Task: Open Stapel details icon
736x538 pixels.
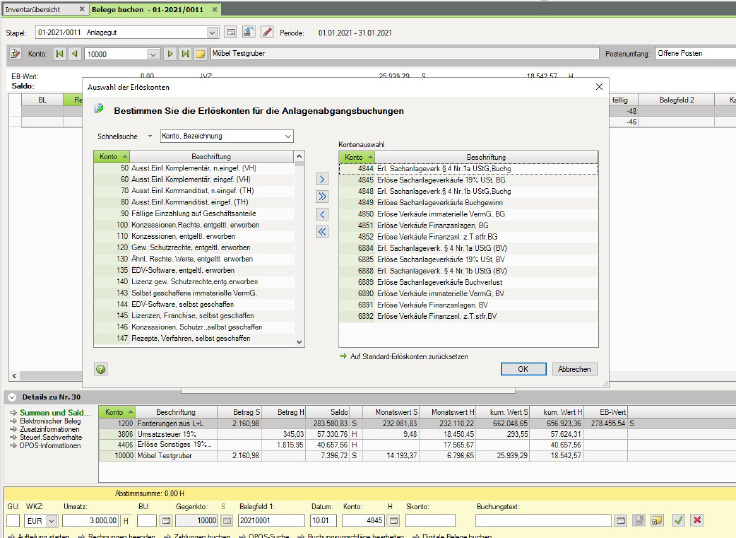Action: [x=230, y=32]
